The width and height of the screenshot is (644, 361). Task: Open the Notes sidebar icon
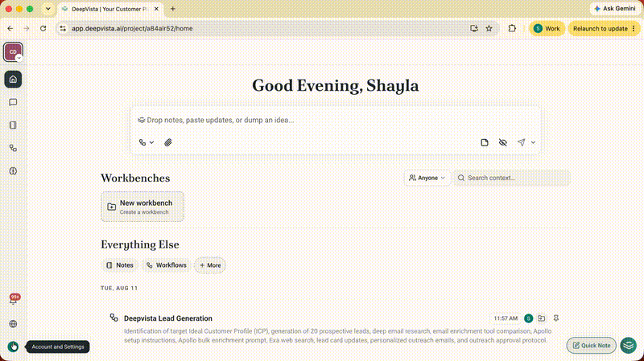click(x=13, y=125)
